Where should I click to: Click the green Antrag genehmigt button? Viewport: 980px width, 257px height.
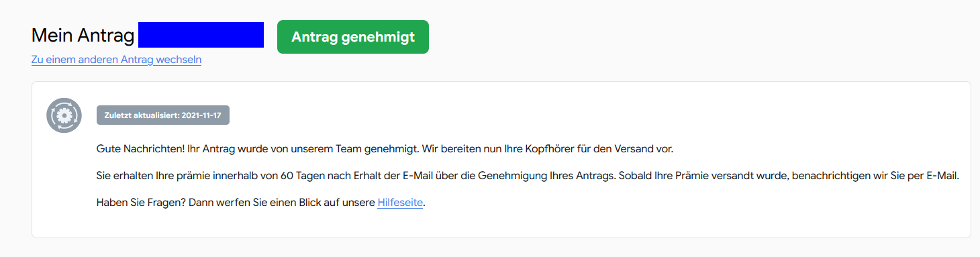(x=352, y=37)
